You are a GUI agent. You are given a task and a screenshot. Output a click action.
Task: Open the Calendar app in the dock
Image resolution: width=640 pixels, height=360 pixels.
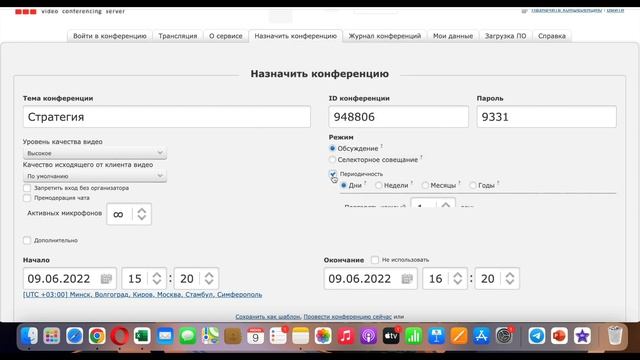tap(256, 336)
